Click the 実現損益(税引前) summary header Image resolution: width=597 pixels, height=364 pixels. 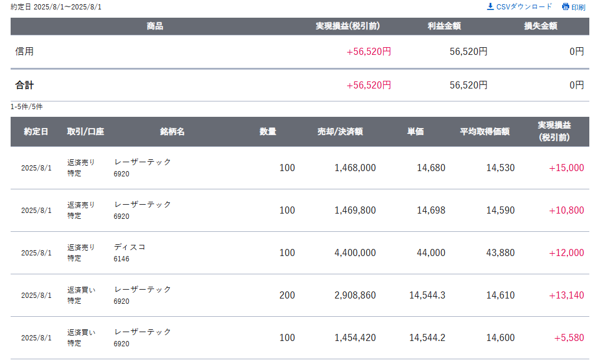348,26
